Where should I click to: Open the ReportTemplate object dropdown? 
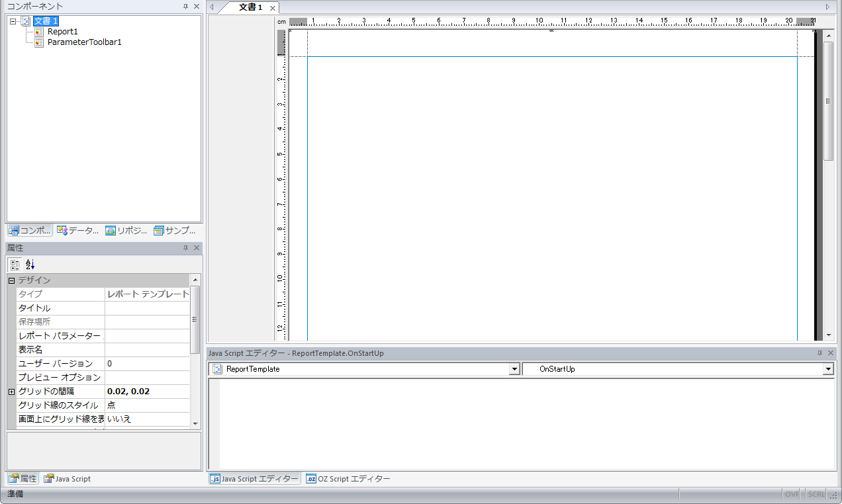514,369
